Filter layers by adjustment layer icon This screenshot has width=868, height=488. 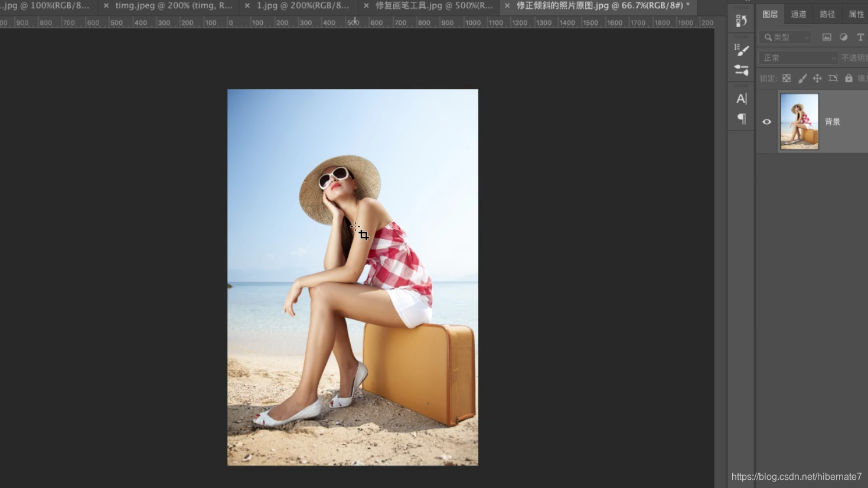(x=843, y=37)
